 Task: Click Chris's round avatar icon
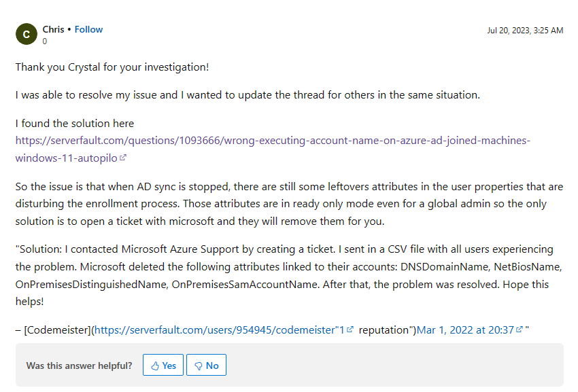[26, 34]
